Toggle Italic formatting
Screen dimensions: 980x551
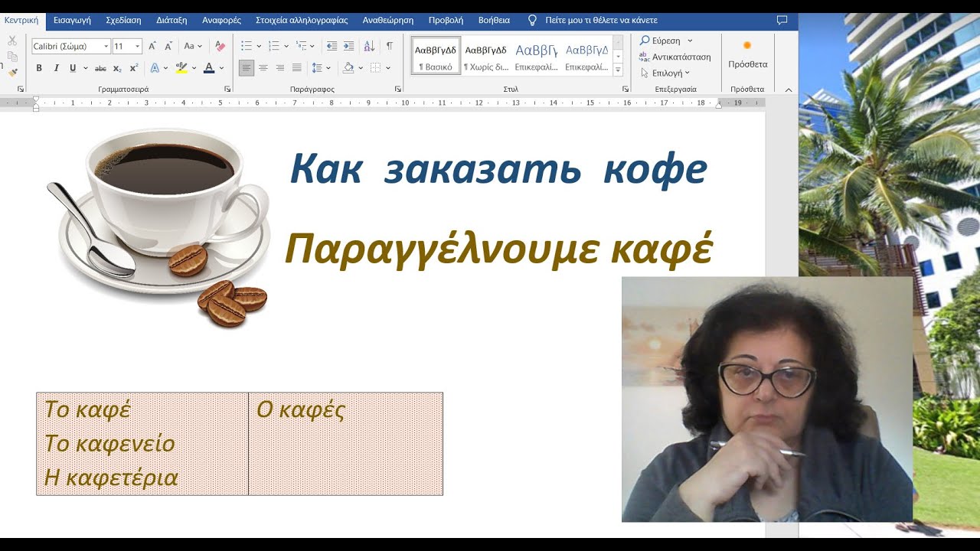(x=56, y=68)
